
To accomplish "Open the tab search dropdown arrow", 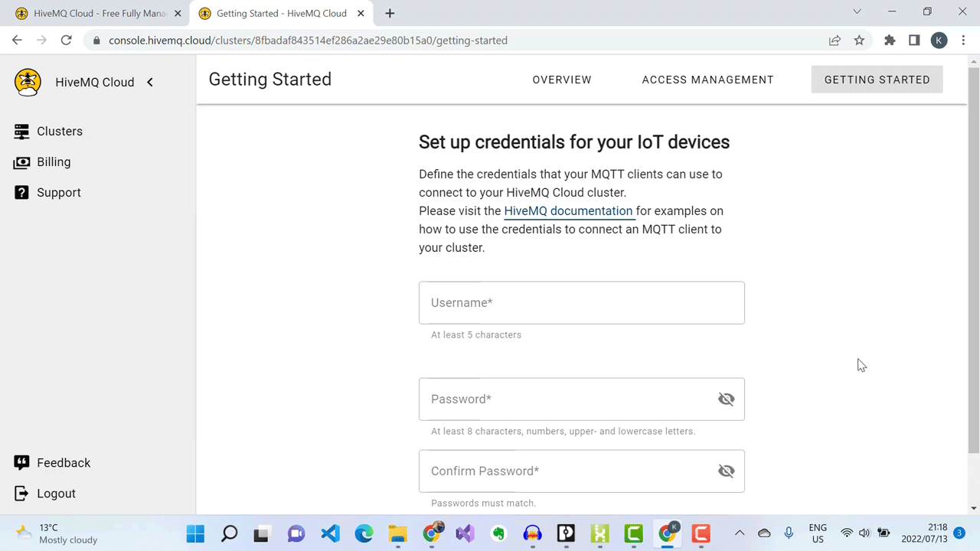I will point(857,11).
